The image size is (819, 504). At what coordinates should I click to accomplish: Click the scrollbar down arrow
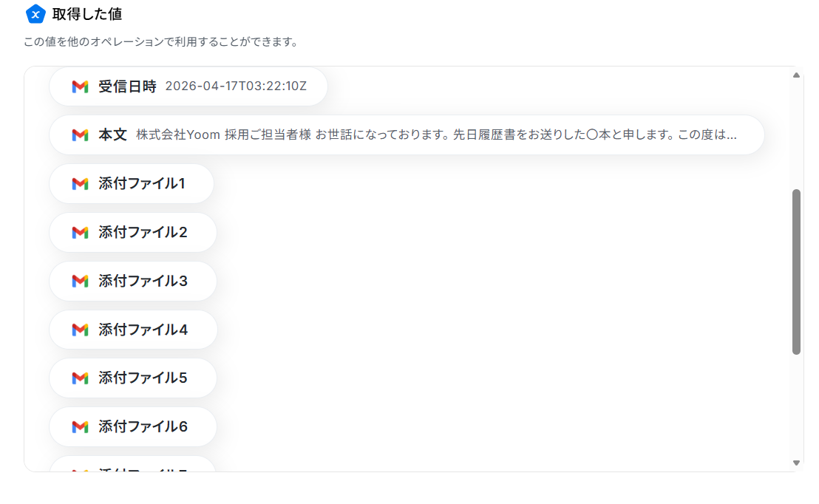coord(796,463)
